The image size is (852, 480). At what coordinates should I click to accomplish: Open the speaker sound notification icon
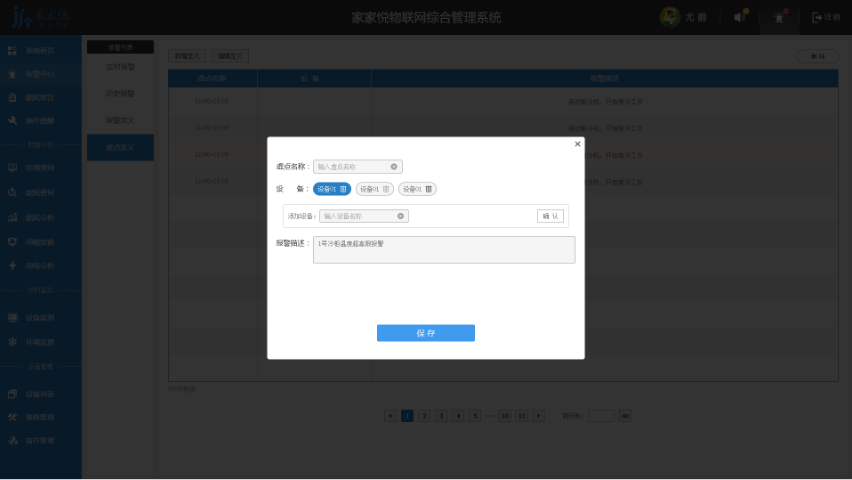[739, 17]
